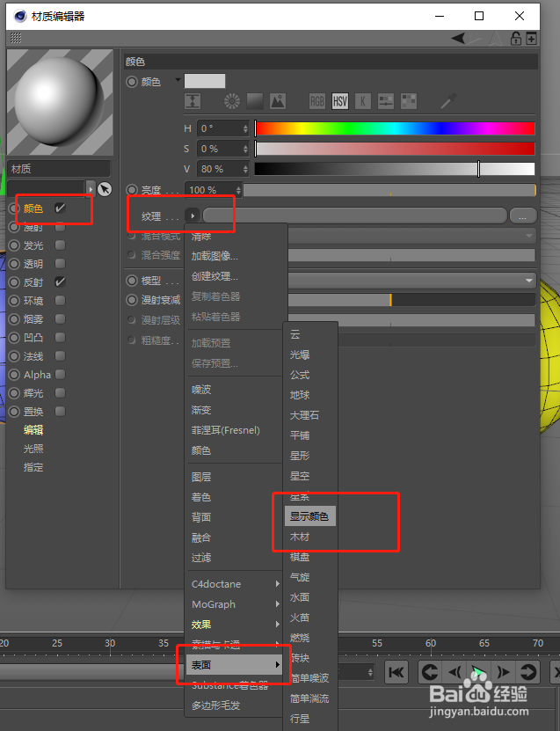The image size is (560, 731).
Task: Click the texture browse ... button
Action: coord(523,216)
